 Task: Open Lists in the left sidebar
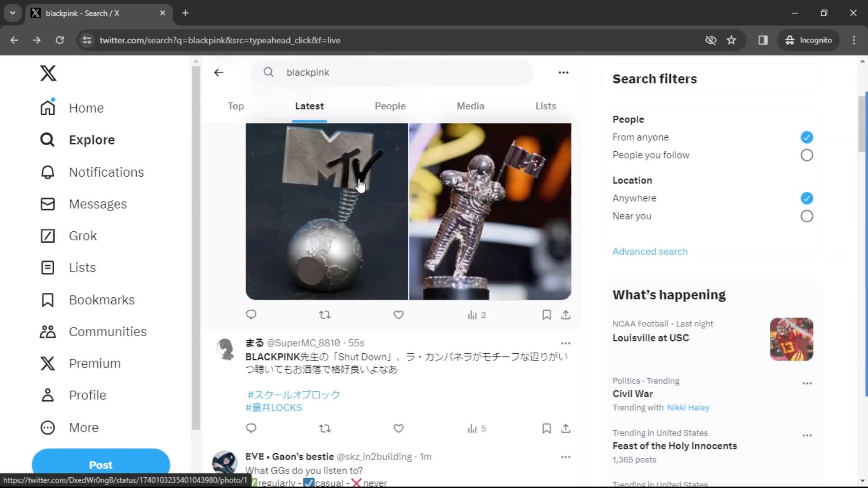coord(68,267)
